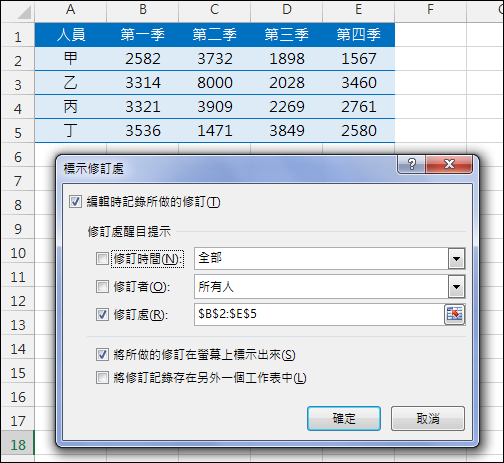
Task: Click the 人員 header cell
Action: point(71,35)
